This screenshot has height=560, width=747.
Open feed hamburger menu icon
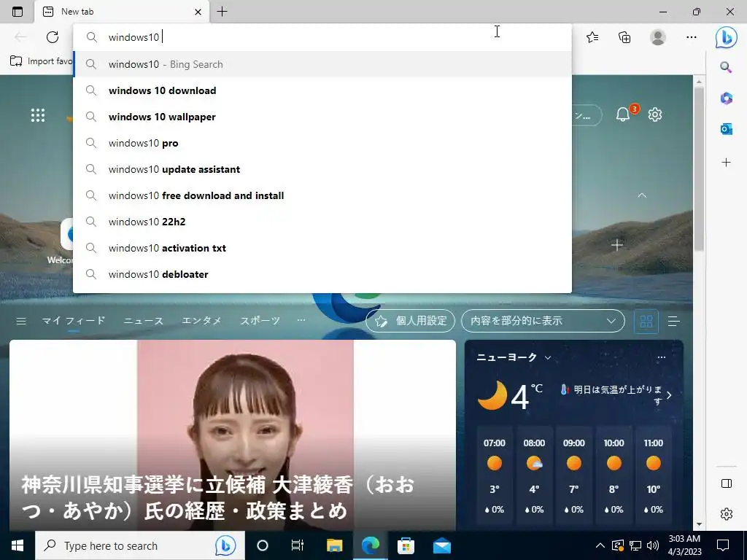pos(21,322)
